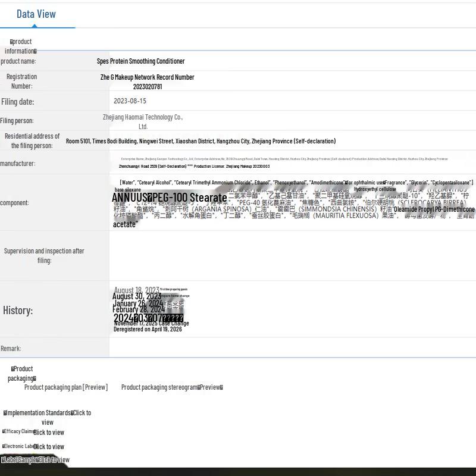Select filing date 2023-08-15
This screenshot has width=476, height=476.
[x=130, y=101]
